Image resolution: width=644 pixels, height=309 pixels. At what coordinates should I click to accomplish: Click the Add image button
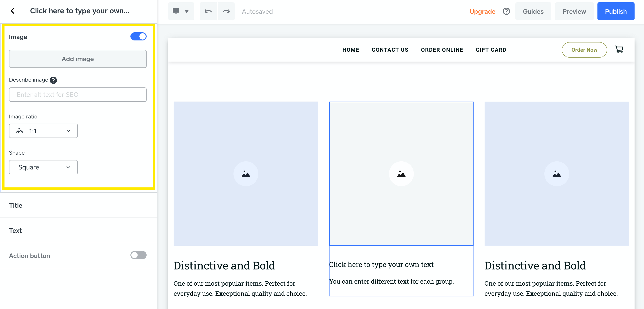click(x=78, y=59)
